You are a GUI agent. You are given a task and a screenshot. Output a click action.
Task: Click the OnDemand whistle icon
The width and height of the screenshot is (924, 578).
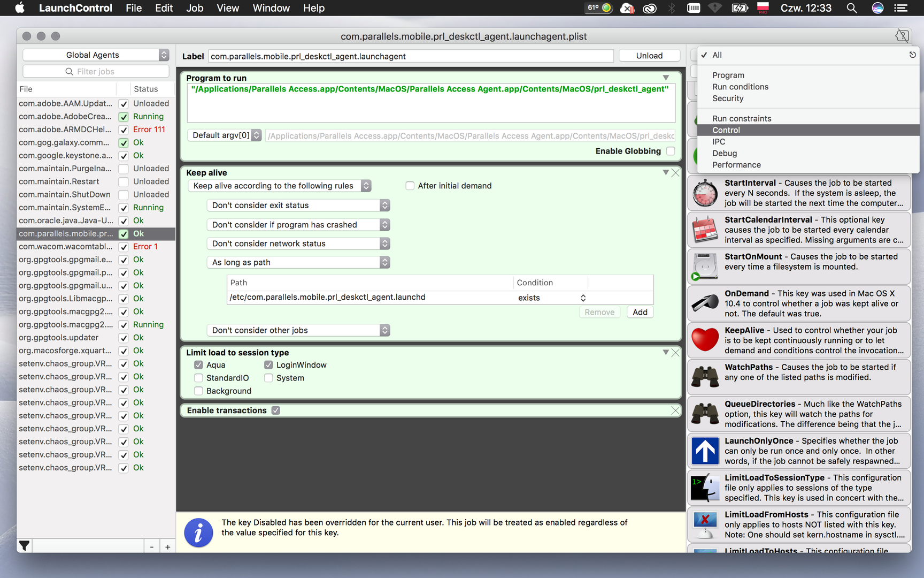[x=705, y=303]
